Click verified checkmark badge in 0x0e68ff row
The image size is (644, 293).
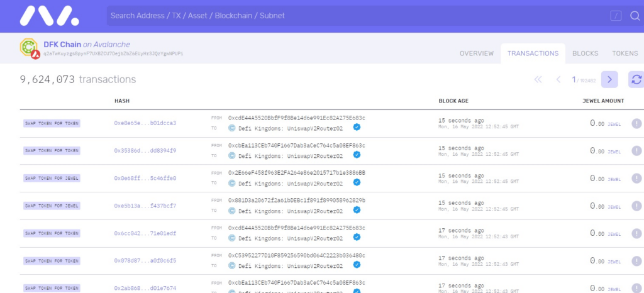point(357,182)
